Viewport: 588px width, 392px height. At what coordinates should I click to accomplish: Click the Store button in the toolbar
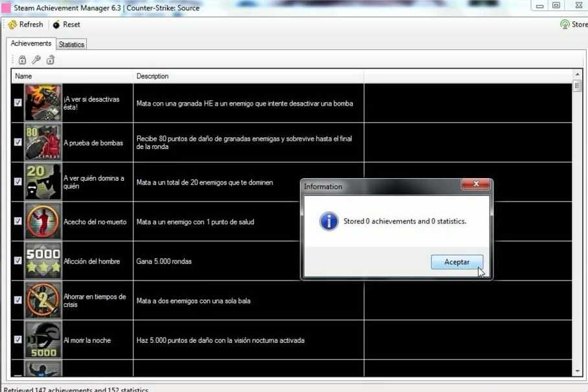click(x=573, y=25)
